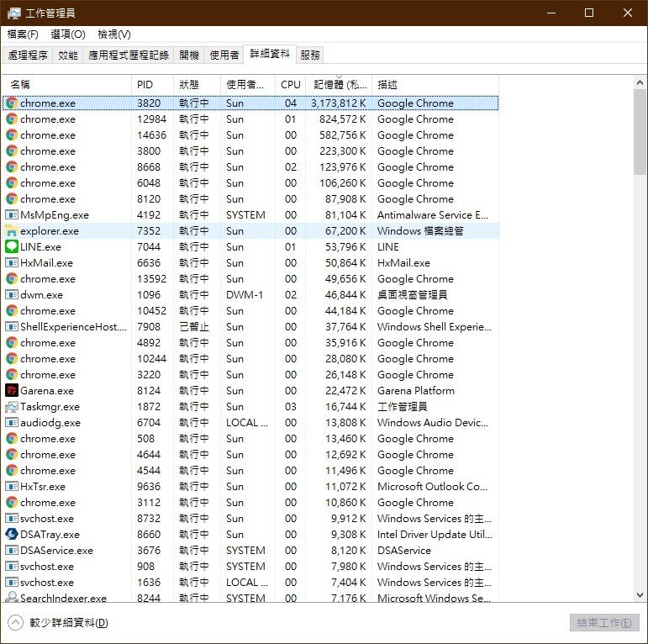Image resolution: width=648 pixels, height=644 pixels.
Task: Click Chrome icon in PID 13592 row
Action: coord(12,279)
